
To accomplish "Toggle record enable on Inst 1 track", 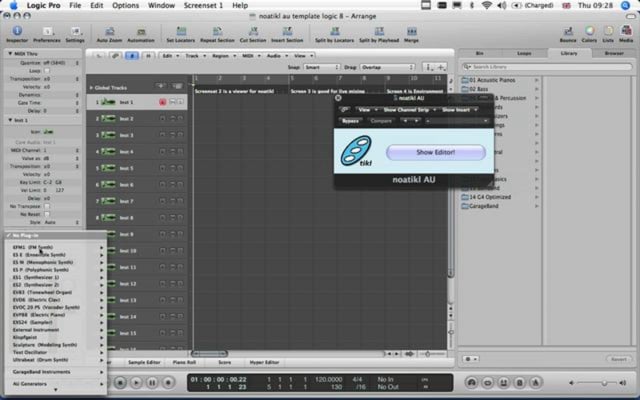I will tap(162, 102).
